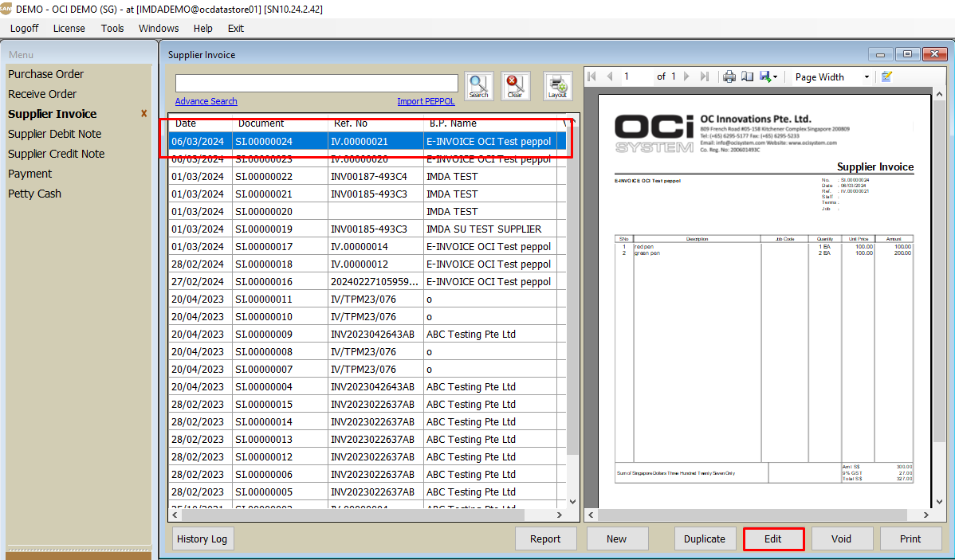Open the License menu
This screenshot has height=560, width=955.
click(69, 28)
